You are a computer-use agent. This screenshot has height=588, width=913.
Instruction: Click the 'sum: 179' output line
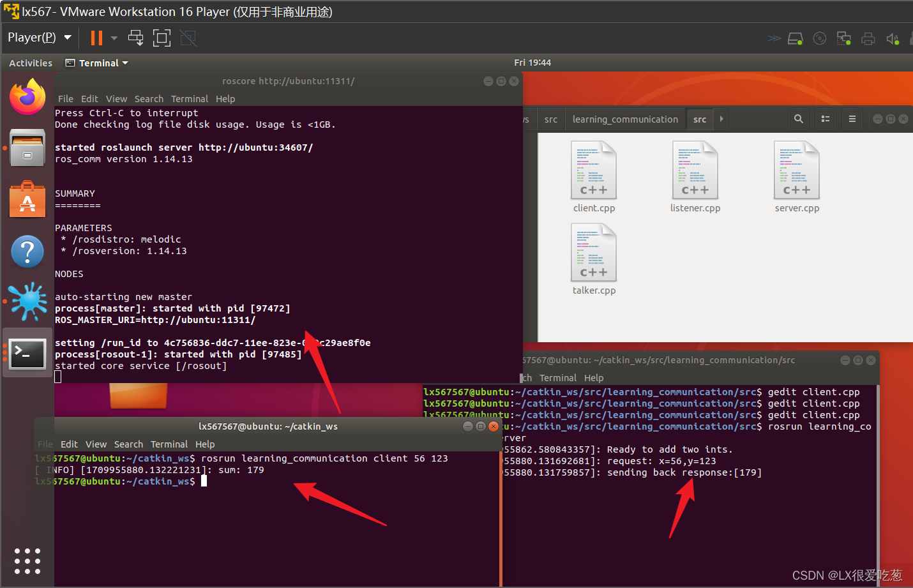coord(241,470)
